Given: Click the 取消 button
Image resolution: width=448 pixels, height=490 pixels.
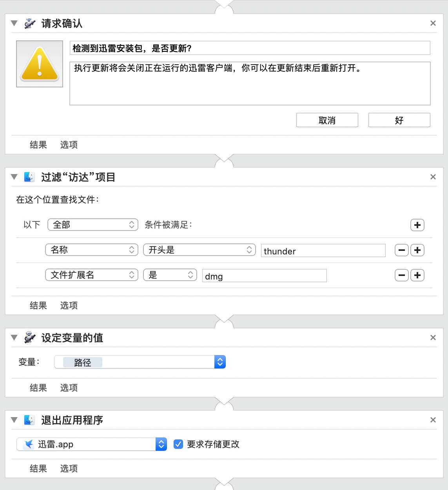Looking at the screenshot, I should [x=327, y=120].
